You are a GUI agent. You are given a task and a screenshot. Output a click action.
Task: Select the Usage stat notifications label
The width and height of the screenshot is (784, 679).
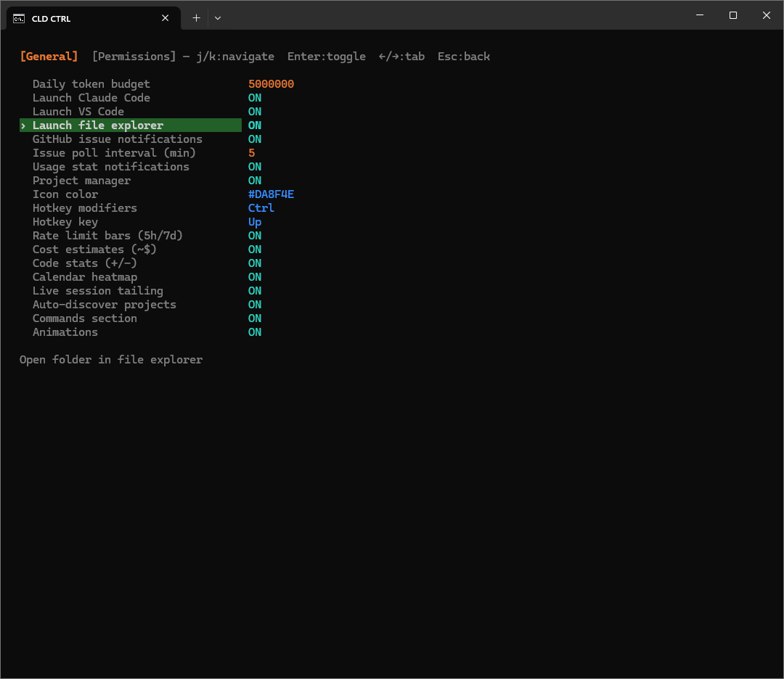pyautogui.click(x=111, y=167)
